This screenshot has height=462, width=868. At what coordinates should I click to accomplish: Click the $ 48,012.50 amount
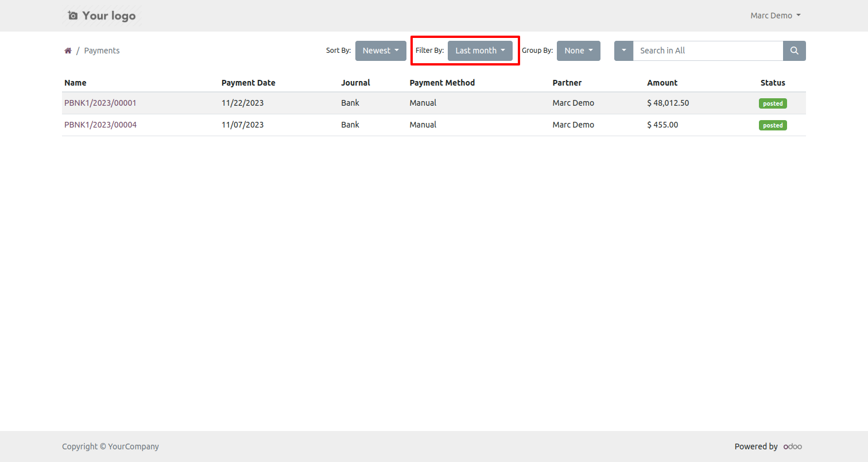point(668,103)
